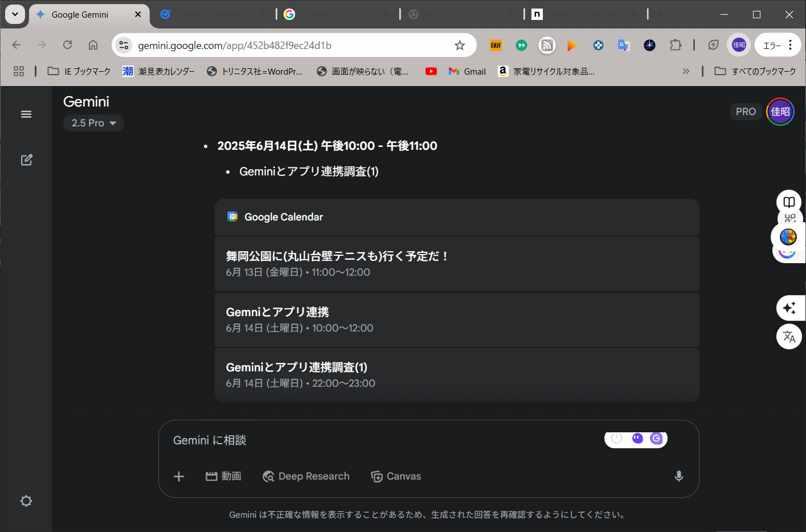Open the book reader floating side button
The width and height of the screenshot is (806, 532).
point(789,202)
